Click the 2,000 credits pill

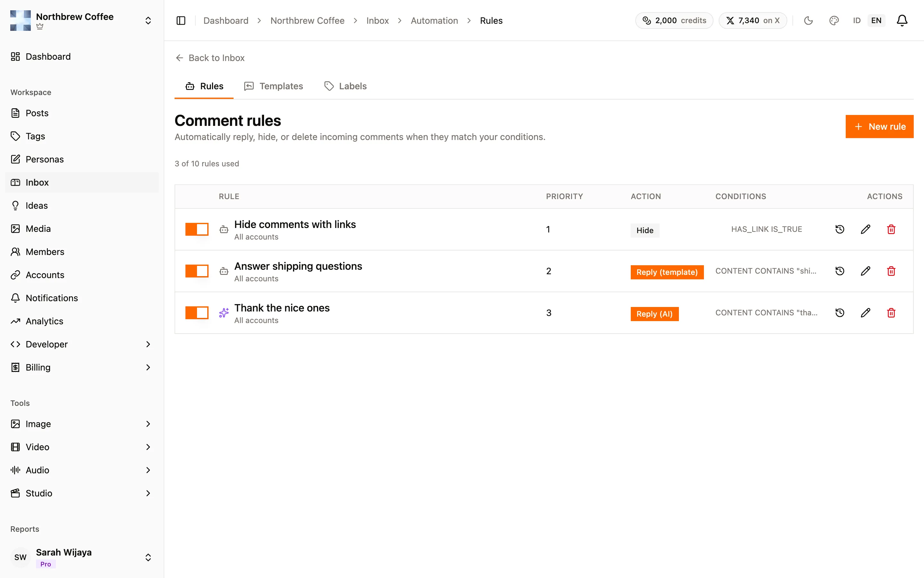coord(674,21)
